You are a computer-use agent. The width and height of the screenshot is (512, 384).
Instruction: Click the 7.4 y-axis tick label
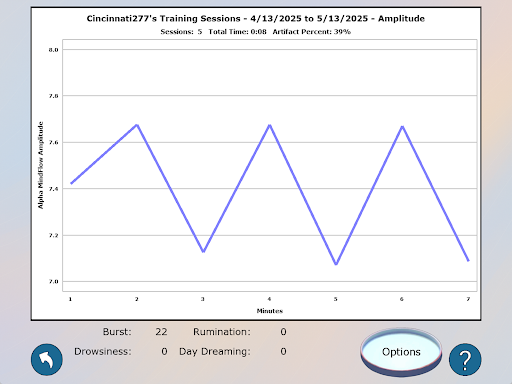[53, 189]
